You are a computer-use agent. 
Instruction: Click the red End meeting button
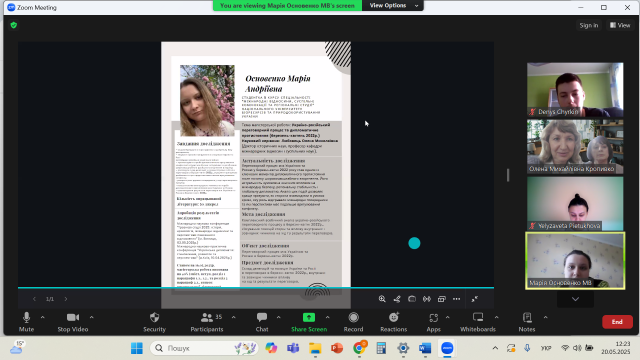point(617,322)
